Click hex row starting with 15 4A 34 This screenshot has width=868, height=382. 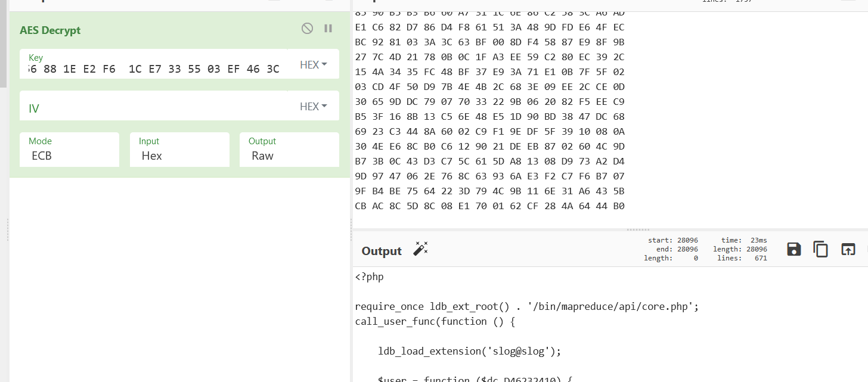click(x=489, y=72)
